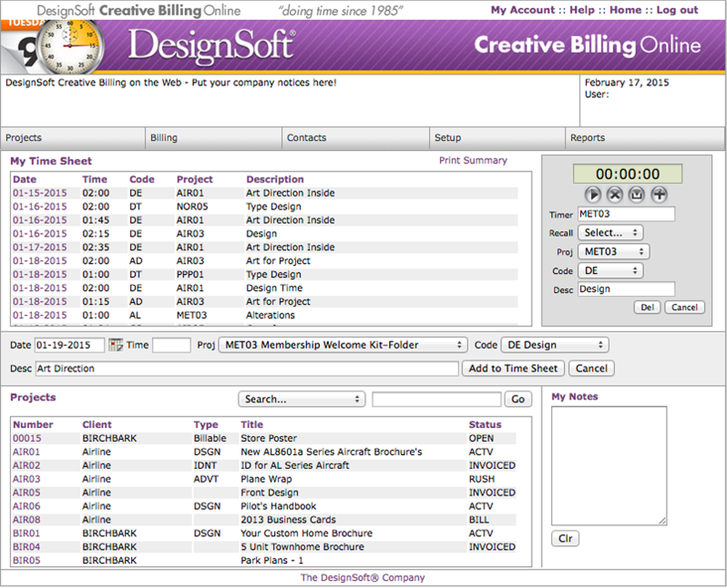Viewport: 727px width, 588px height.
Task: Click 'Store Poster' title cell
Action: (x=268, y=438)
